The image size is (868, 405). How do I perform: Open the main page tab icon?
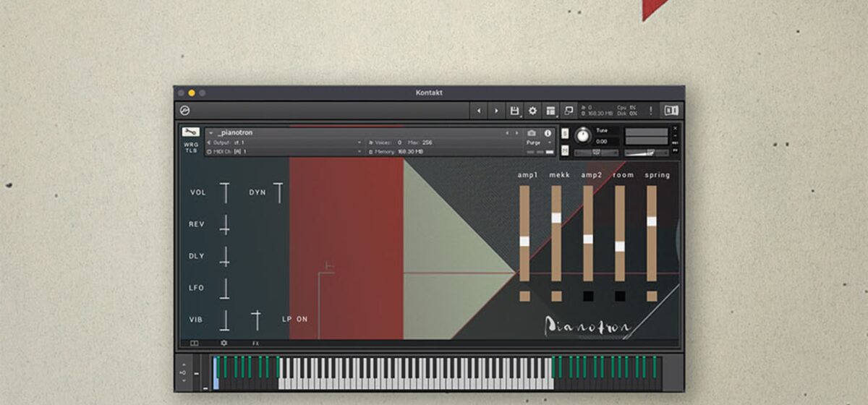(194, 344)
